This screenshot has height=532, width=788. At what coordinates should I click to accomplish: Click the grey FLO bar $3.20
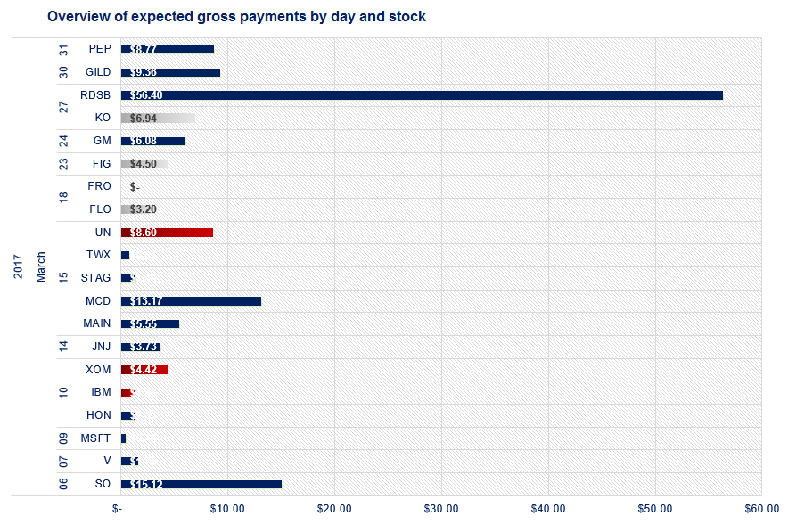(138, 209)
